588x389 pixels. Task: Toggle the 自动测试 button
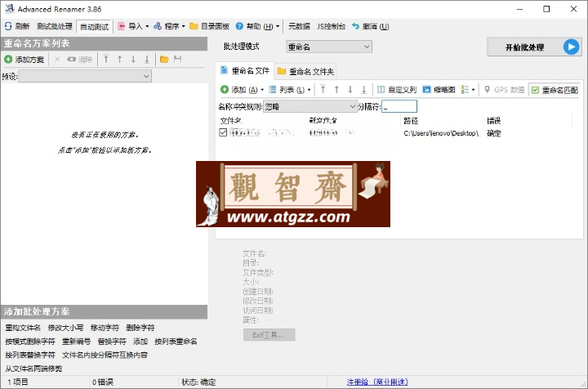point(95,27)
